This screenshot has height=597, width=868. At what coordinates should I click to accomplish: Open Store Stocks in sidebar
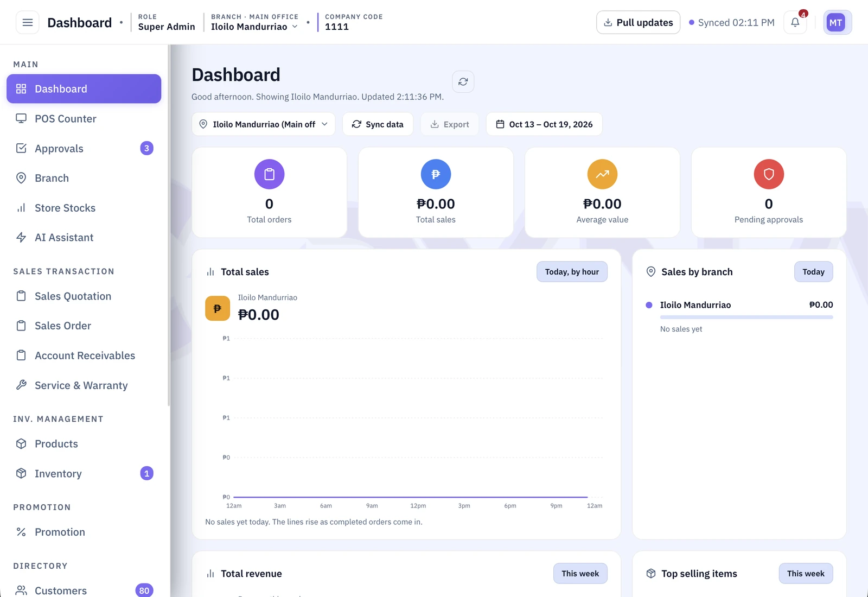tap(84, 208)
